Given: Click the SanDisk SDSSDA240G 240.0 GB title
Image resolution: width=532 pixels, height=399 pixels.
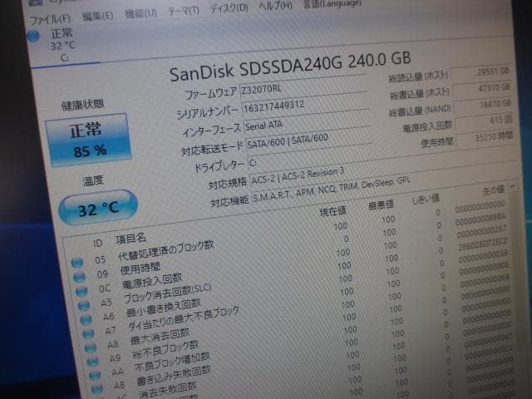Looking at the screenshot, I should click(290, 66).
